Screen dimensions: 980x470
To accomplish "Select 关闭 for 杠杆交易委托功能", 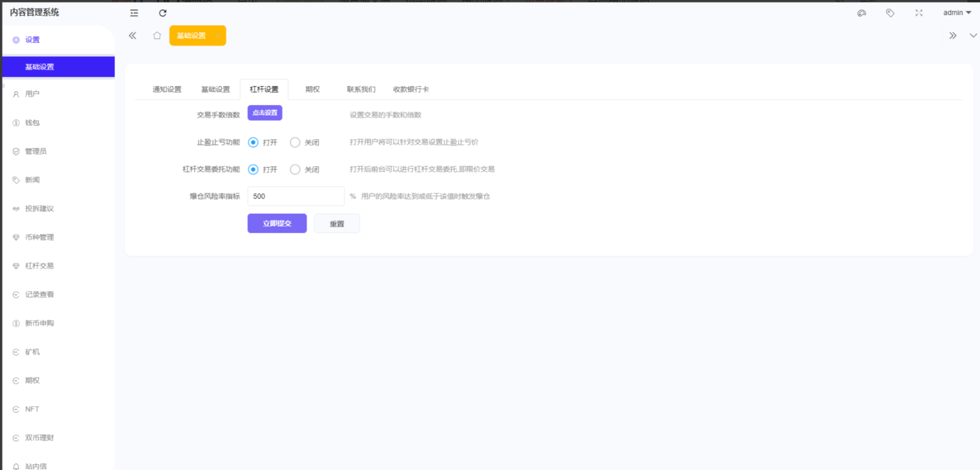I will (x=295, y=170).
